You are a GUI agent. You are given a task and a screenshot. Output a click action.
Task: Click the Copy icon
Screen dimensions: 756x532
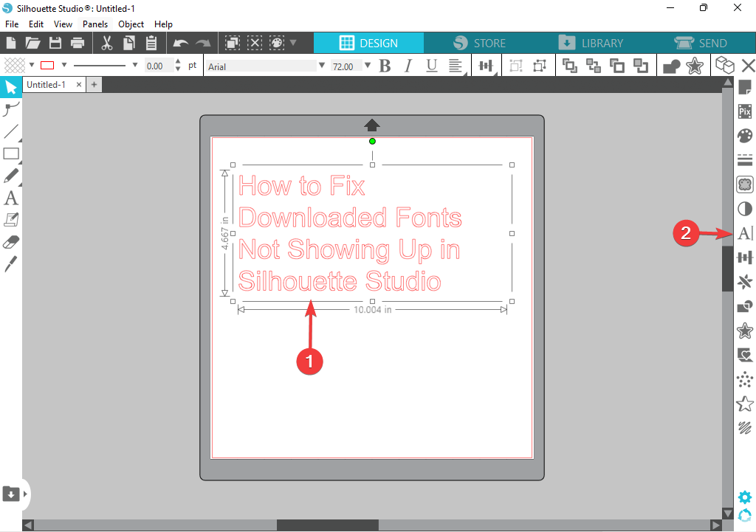(x=129, y=43)
